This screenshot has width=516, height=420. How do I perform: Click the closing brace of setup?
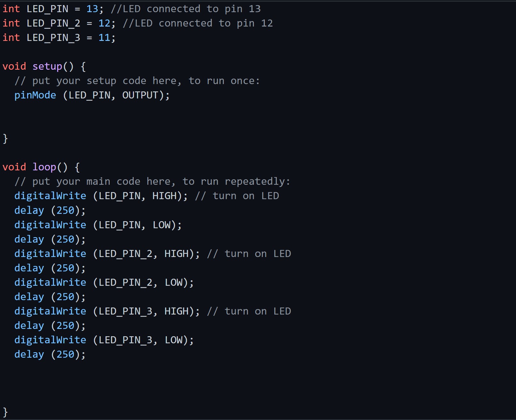tap(5, 139)
